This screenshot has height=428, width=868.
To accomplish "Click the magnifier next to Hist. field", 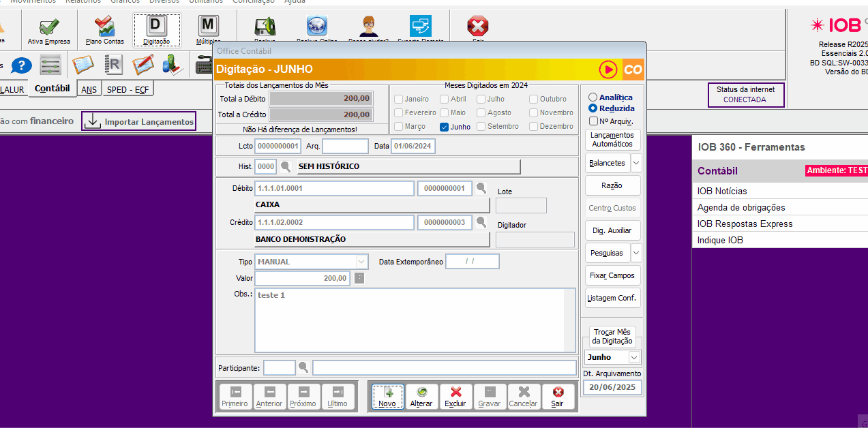I will (286, 166).
